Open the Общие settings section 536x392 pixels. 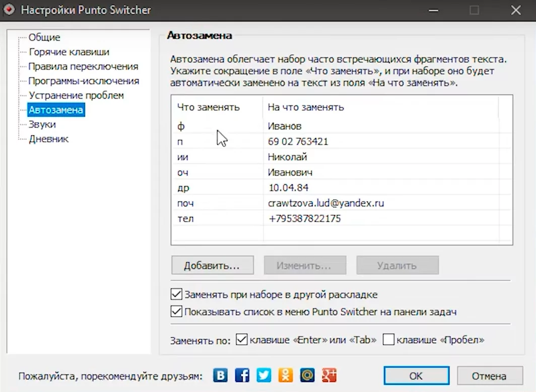point(44,37)
